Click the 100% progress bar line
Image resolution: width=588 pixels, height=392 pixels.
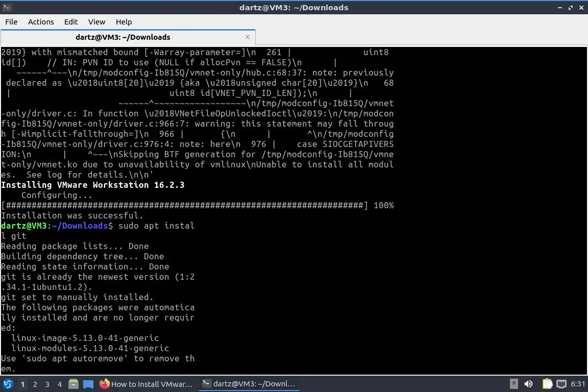click(197, 205)
